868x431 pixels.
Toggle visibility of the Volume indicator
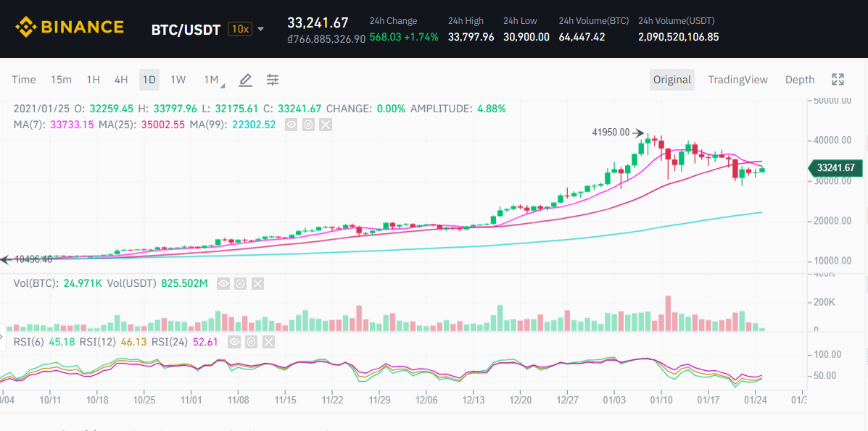point(223,283)
